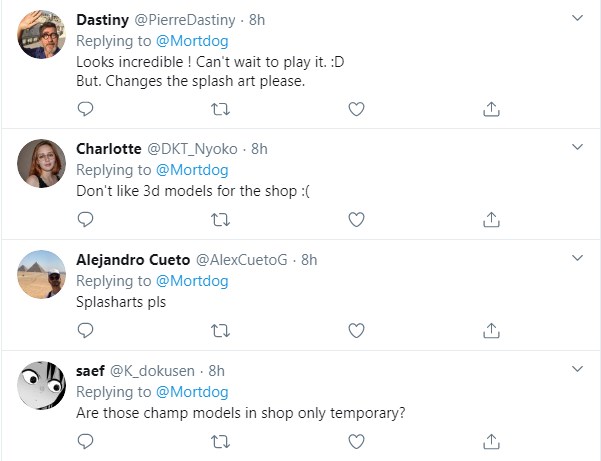The image size is (601, 461).
Task: Like saef's tweet about champ models
Action: [356, 441]
